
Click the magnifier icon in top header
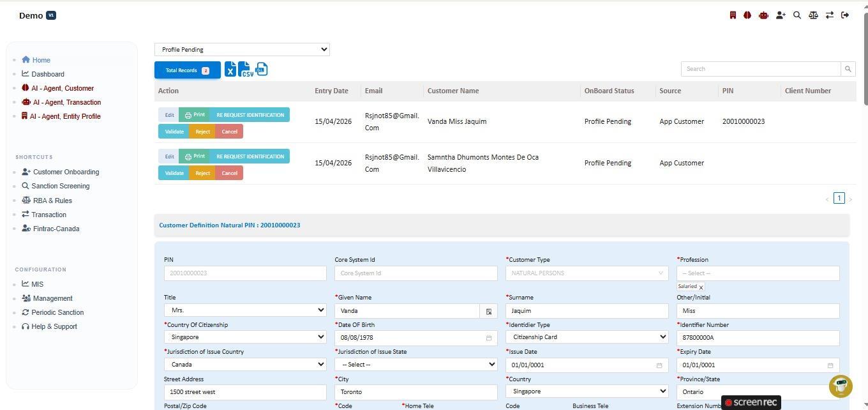(x=797, y=15)
